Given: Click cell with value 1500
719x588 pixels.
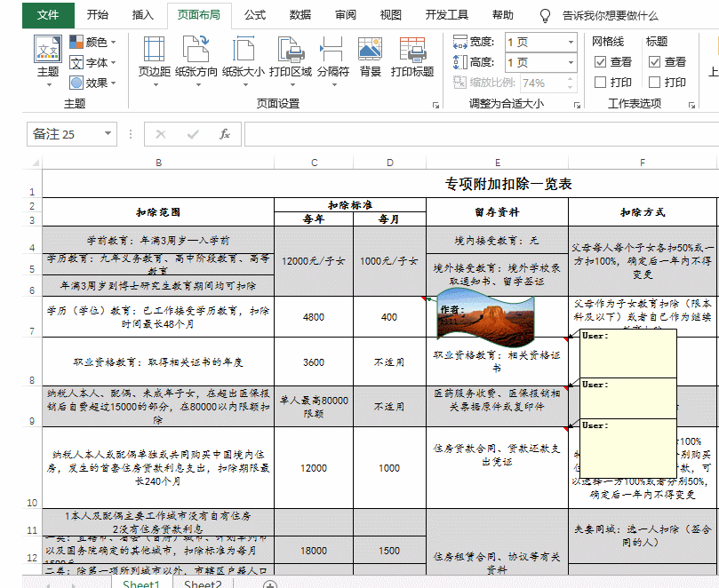Looking at the screenshot, I should pos(389,551).
